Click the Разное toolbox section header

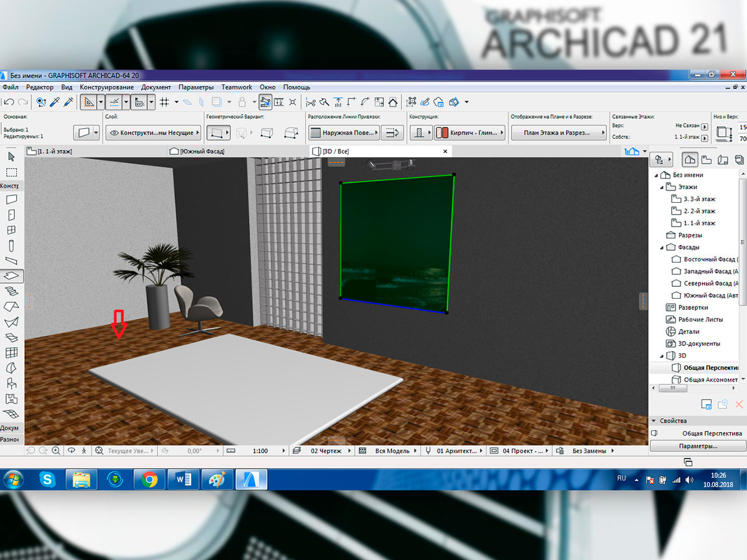pos(10,439)
